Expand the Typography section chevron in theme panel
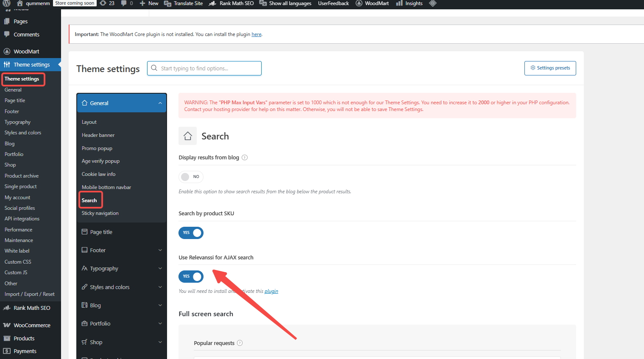The height and width of the screenshot is (359, 644). point(160,268)
